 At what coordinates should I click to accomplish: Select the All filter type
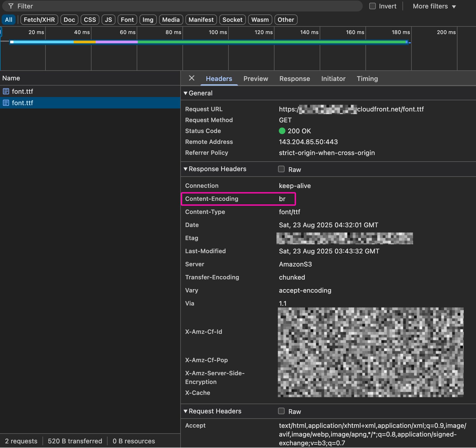pyautogui.click(x=9, y=20)
